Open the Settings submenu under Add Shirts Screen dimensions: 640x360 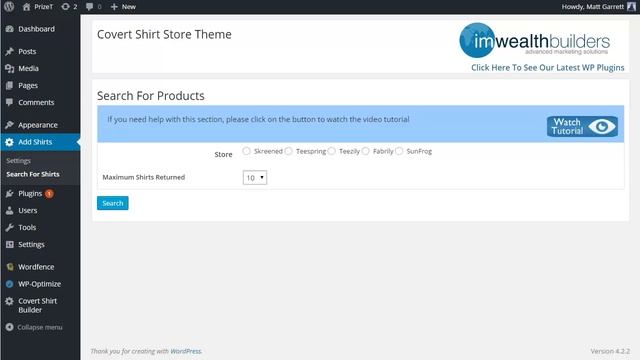pyautogui.click(x=18, y=161)
